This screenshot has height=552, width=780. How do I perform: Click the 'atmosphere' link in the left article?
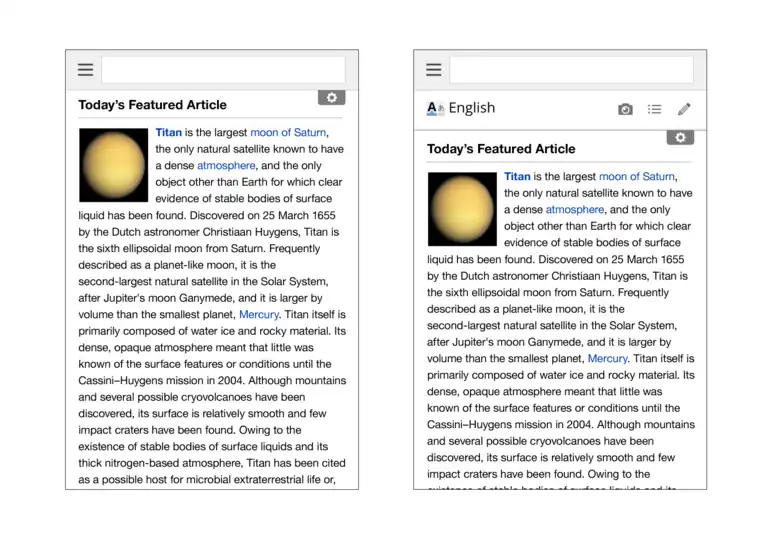tap(226, 165)
